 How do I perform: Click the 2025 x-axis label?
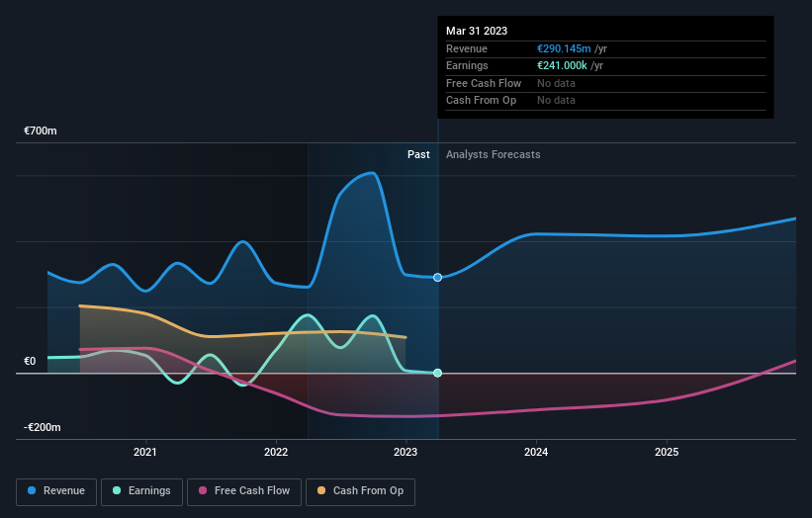667,452
